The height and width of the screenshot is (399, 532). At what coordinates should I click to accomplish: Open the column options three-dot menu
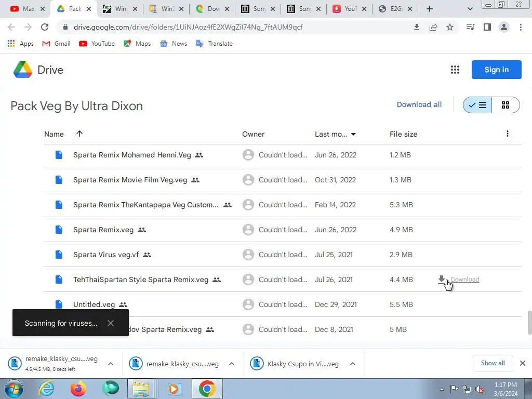[x=507, y=134]
